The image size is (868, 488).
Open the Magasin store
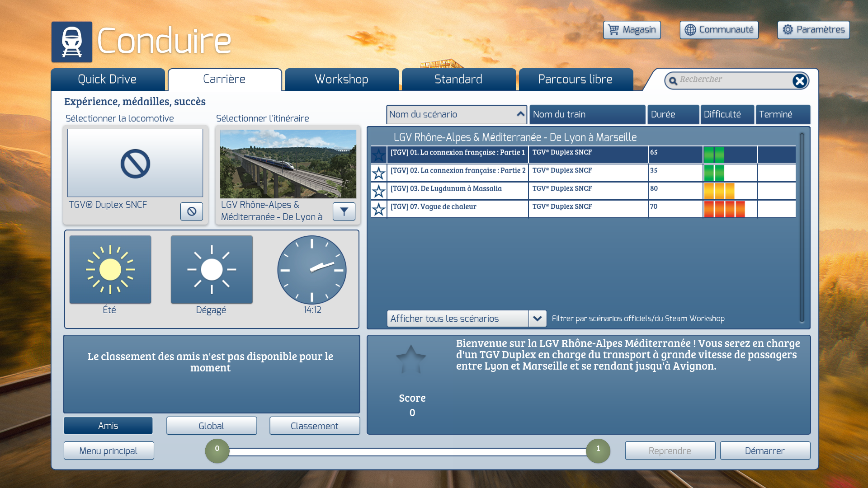point(632,30)
